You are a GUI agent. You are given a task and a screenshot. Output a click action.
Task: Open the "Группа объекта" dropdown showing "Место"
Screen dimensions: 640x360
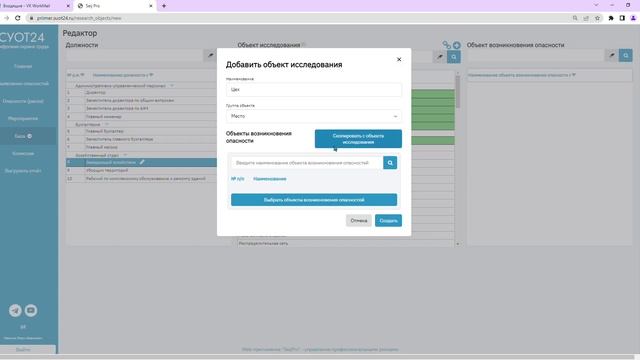pos(313,116)
